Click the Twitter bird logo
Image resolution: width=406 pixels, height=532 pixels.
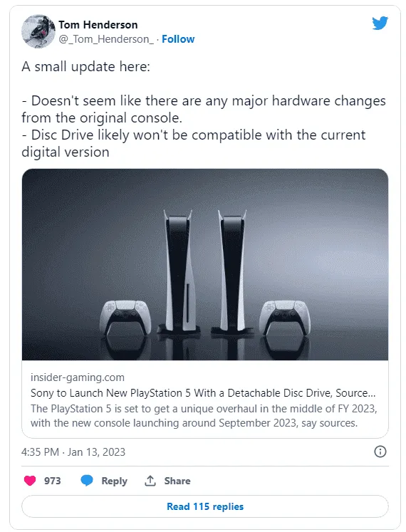380,23
